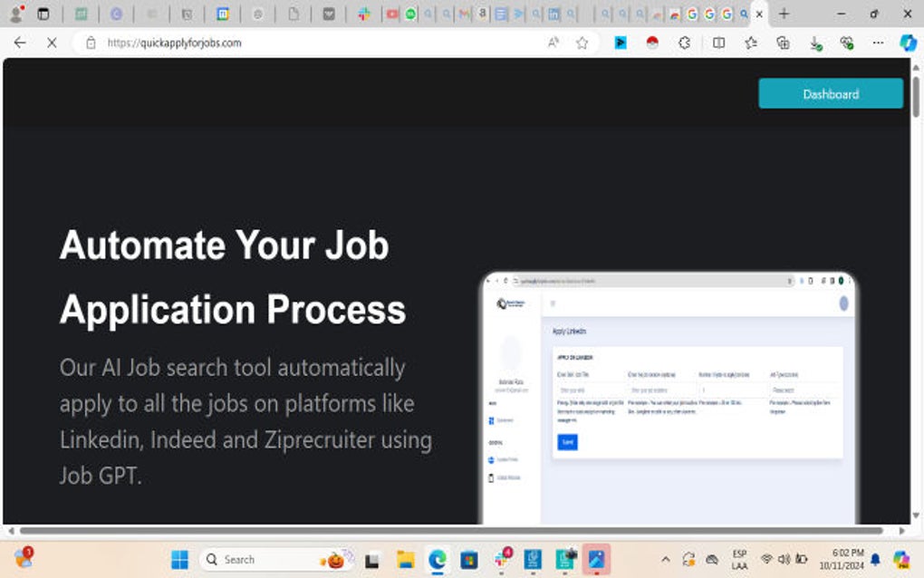View recent downloads from the toolbar
924x578 pixels.
815,43
